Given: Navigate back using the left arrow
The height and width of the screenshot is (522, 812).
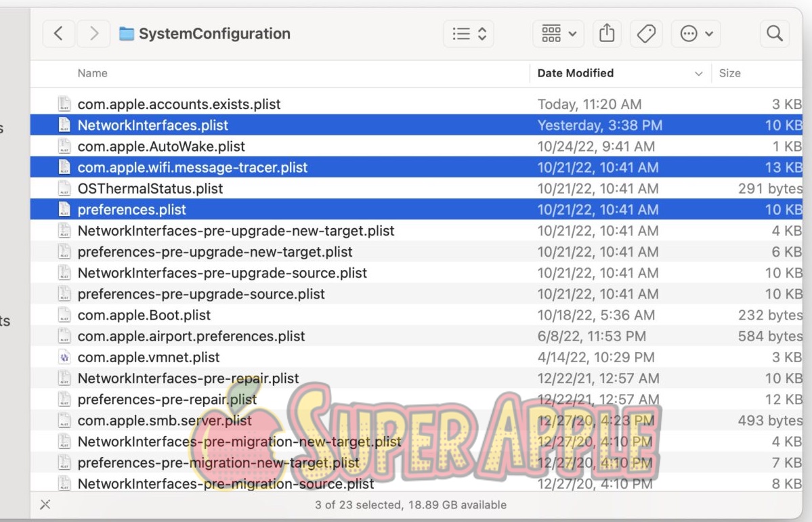Looking at the screenshot, I should [58, 32].
